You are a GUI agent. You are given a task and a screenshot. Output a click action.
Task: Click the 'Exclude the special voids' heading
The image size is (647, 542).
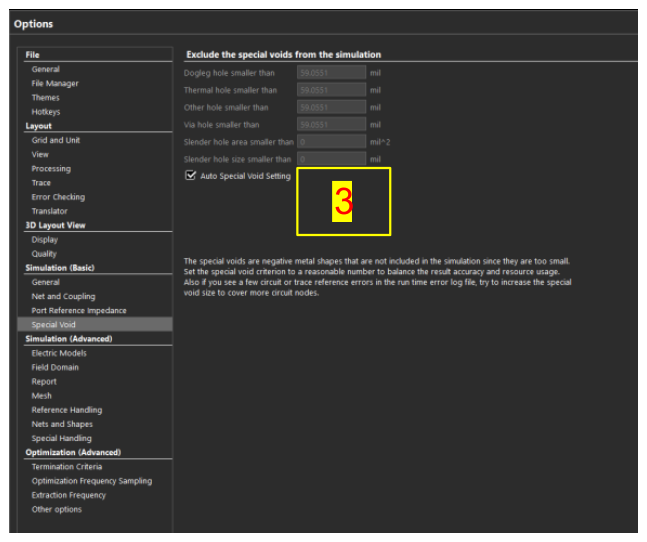point(283,55)
